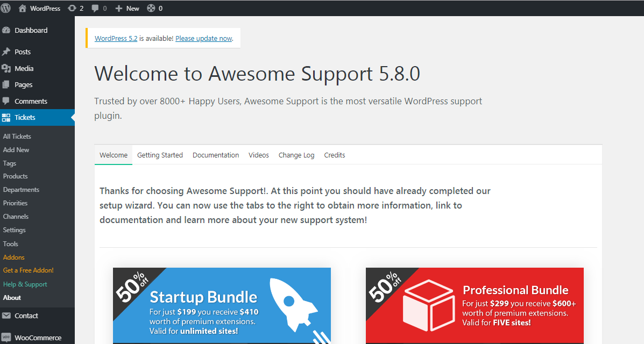The height and width of the screenshot is (344, 644).
Task: Open the Startup Bundle banner
Action: 222,306
